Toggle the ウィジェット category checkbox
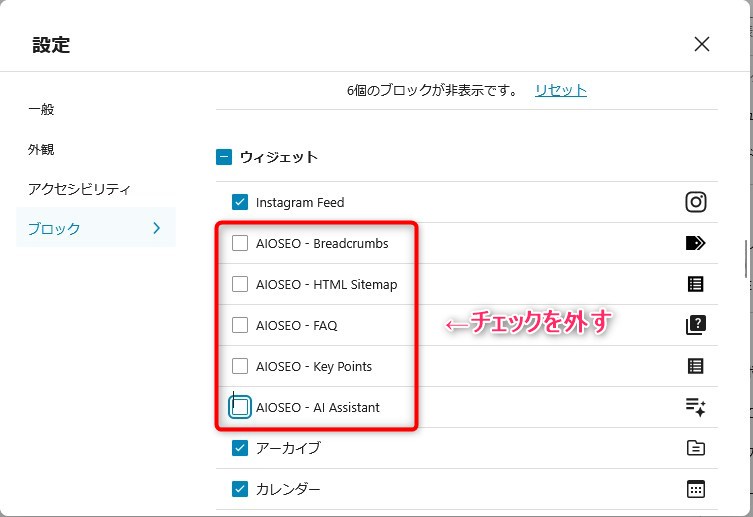The image size is (753, 517). pos(224,156)
